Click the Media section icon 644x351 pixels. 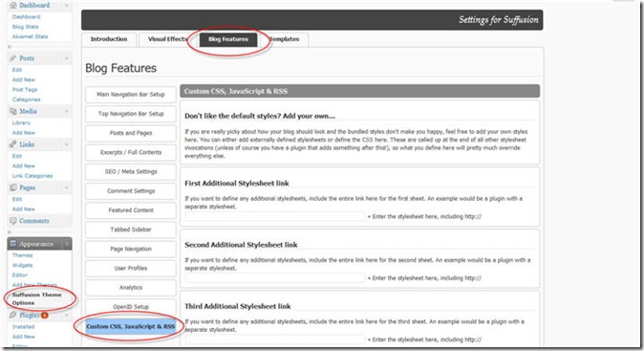point(13,111)
